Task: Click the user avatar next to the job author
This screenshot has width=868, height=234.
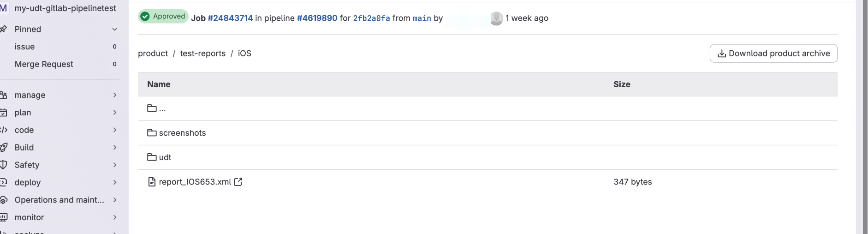Action: [x=497, y=18]
